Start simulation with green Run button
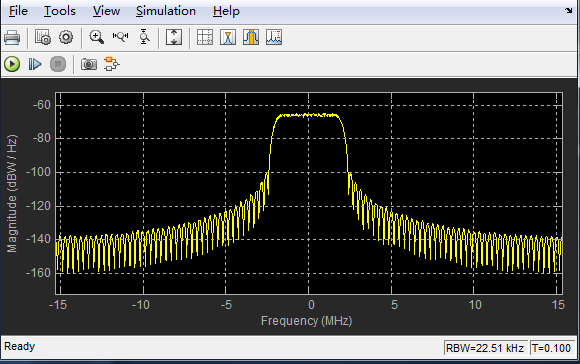The height and width of the screenshot is (364, 580). tap(12, 64)
